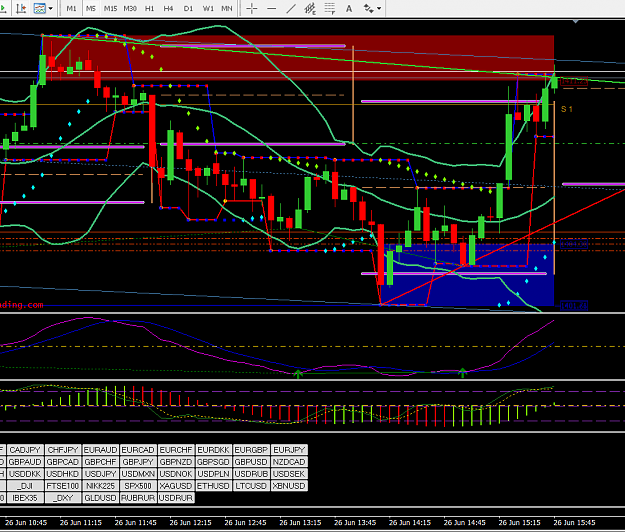The image size is (625, 532).
Task: Open EURDKK chart button
Action: pos(213,450)
